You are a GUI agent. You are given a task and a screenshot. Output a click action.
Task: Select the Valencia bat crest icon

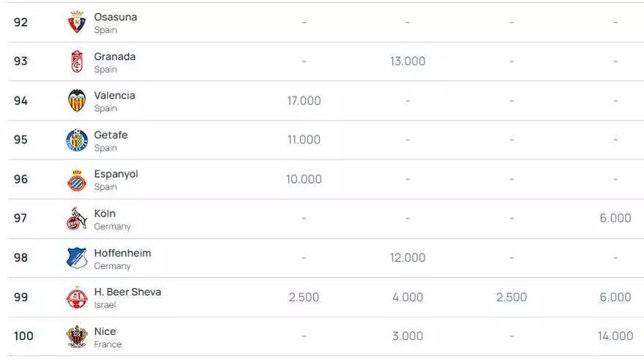pyautogui.click(x=77, y=100)
